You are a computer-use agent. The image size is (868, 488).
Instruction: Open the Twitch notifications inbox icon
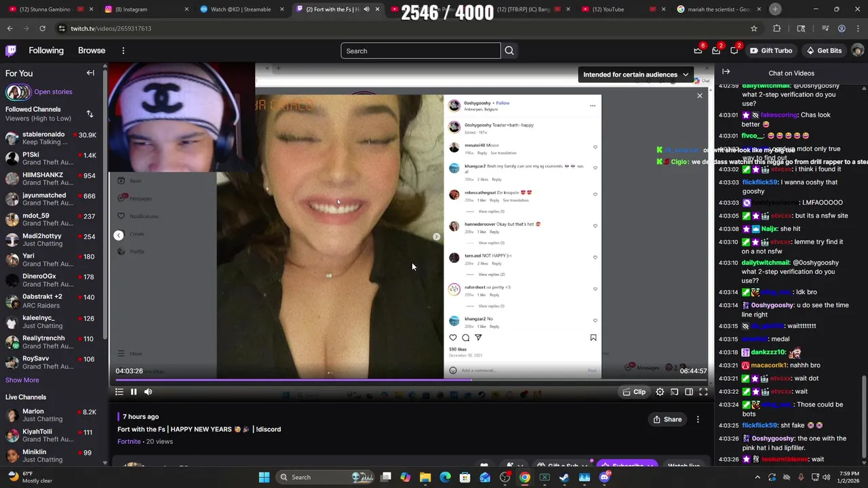pyautogui.click(x=716, y=51)
